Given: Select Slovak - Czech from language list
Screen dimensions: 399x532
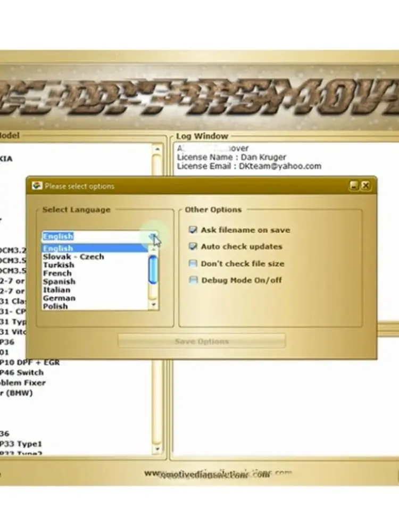Looking at the screenshot, I should point(73,257).
